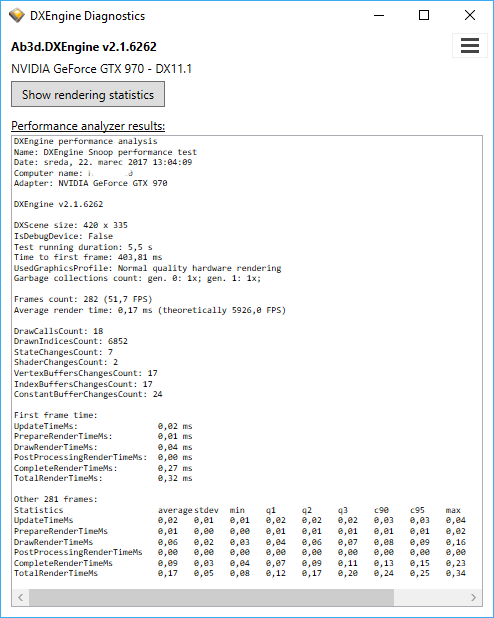Click the 'stdev' column header
The image size is (494, 618).
click(206, 510)
